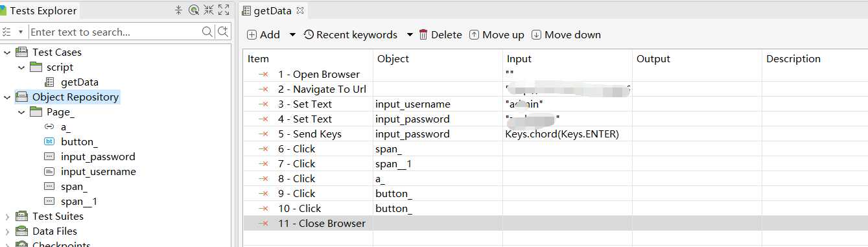
Task: Click the link-with-editor icon in Tests Explorer
Action: (194, 10)
